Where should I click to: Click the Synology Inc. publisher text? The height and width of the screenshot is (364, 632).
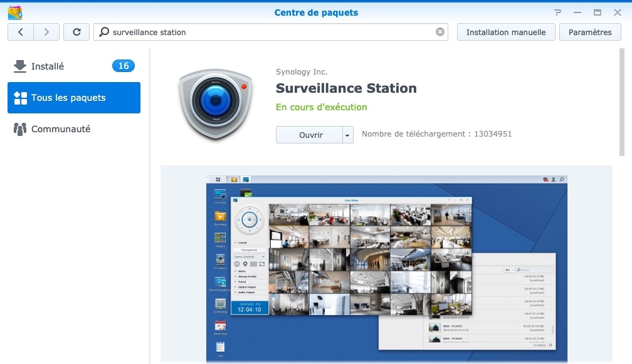click(x=302, y=71)
